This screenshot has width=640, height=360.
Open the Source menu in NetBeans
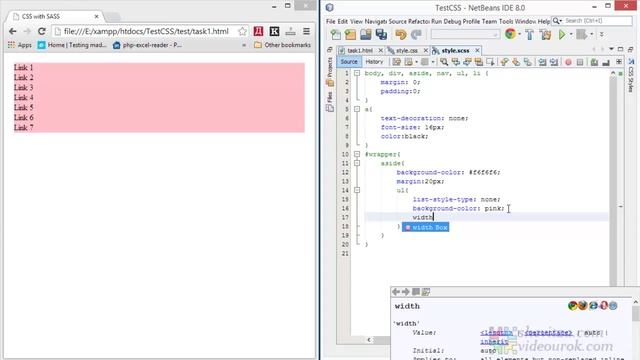pos(397,21)
